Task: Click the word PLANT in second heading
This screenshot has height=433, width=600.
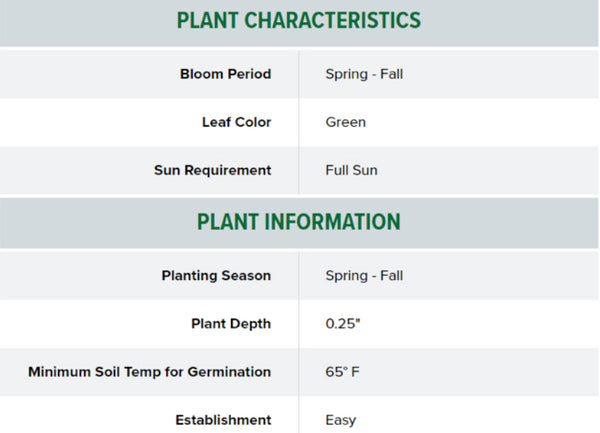Action: (x=227, y=222)
